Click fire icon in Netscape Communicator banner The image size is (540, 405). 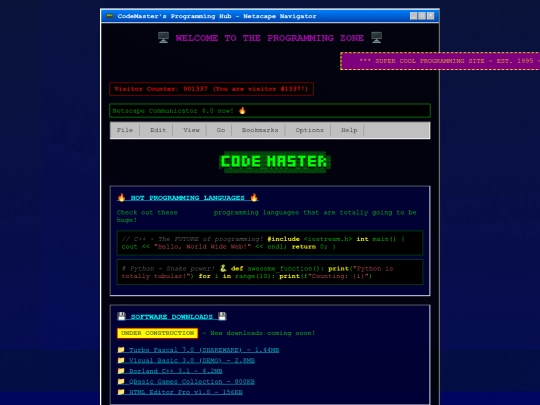point(242,111)
